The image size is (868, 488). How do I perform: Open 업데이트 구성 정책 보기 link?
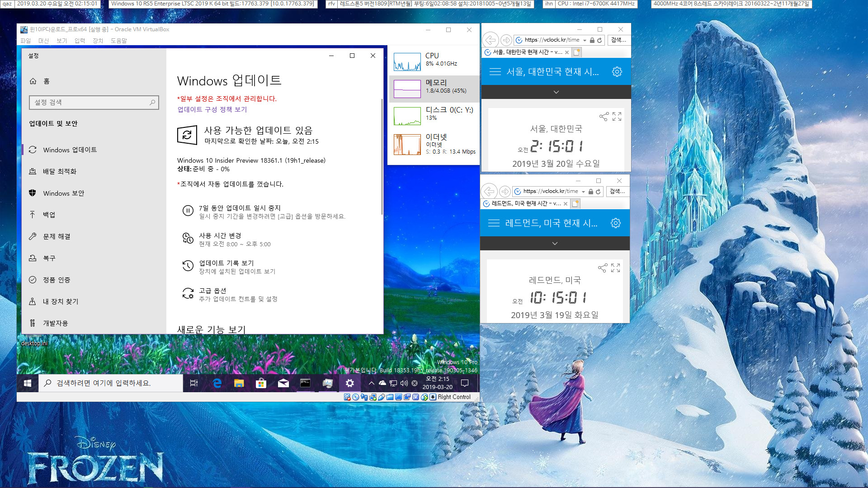point(212,109)
